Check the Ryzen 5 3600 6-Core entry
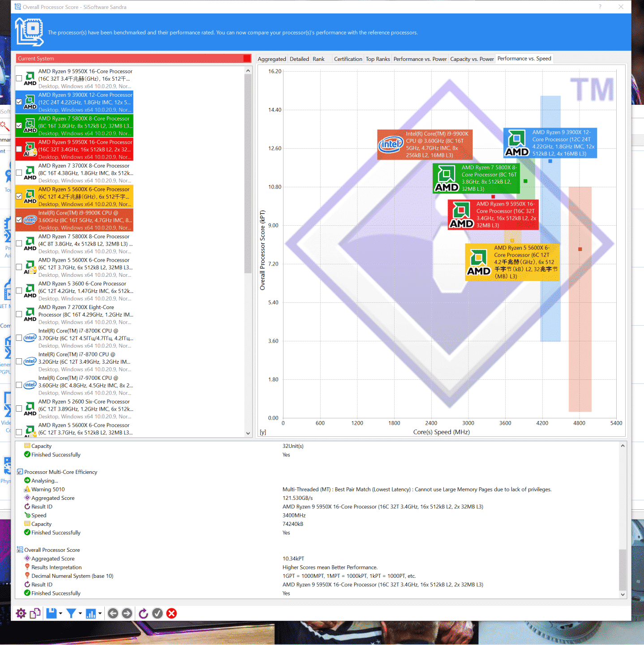Screen dimensions: 644x645 click(x=19, y=291)
